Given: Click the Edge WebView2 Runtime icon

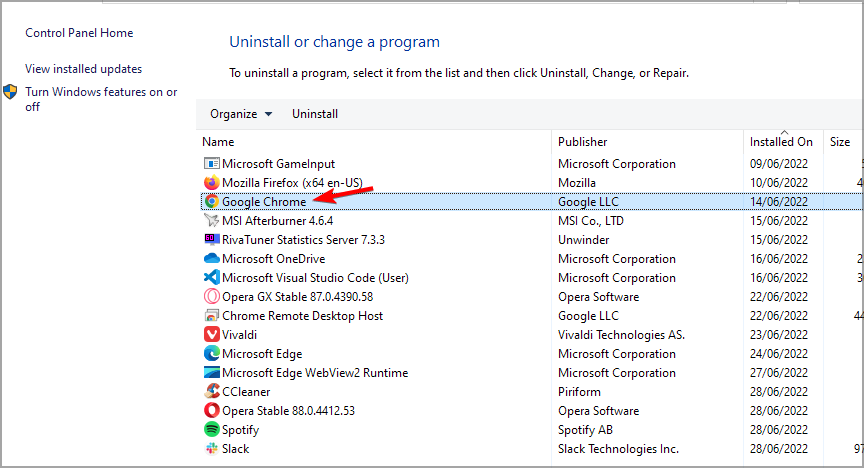Looking at the screenshot, I should (212, 373).
